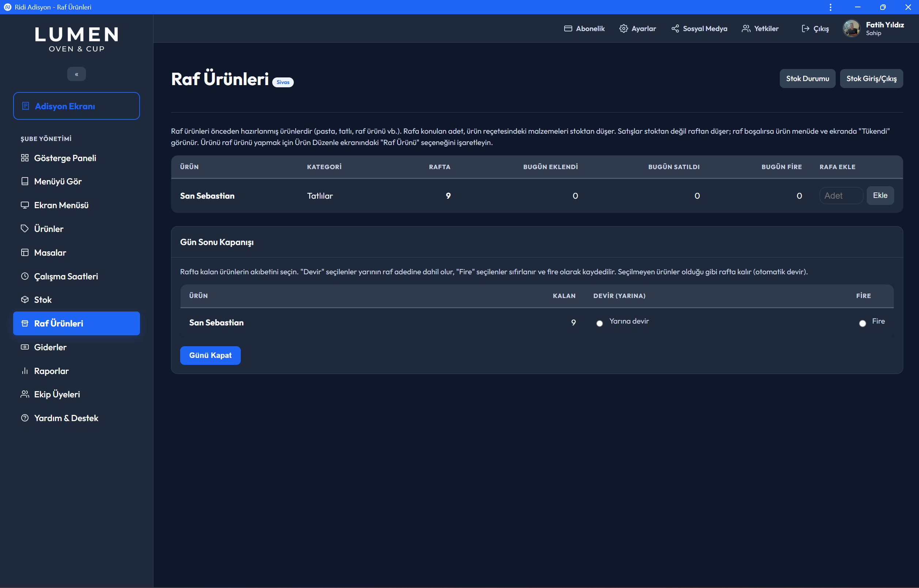
Task: Click the Günü Kapat button
Action: click(x=210, y=355)
